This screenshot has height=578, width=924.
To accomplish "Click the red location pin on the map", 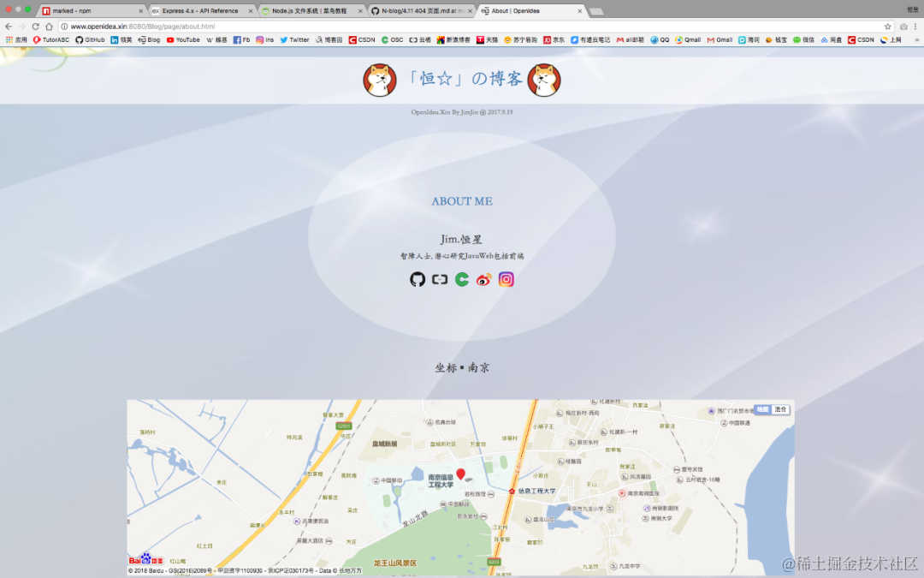I will 461,474.
